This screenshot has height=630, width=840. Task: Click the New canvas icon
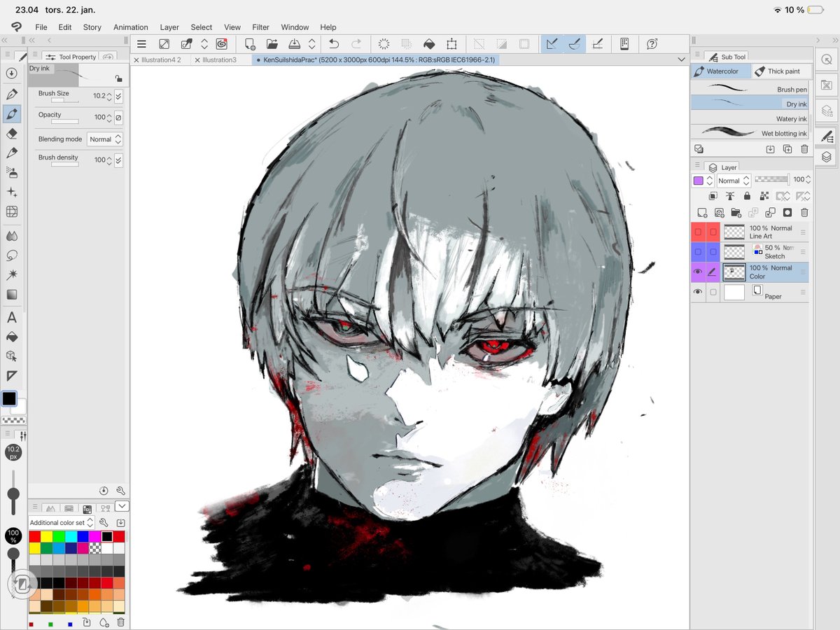pos(250,44)
